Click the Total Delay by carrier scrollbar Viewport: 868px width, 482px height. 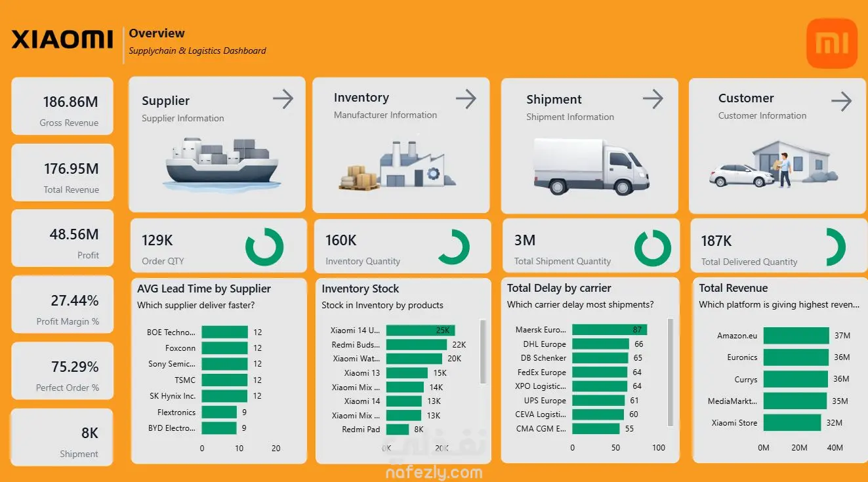(671, 372)
